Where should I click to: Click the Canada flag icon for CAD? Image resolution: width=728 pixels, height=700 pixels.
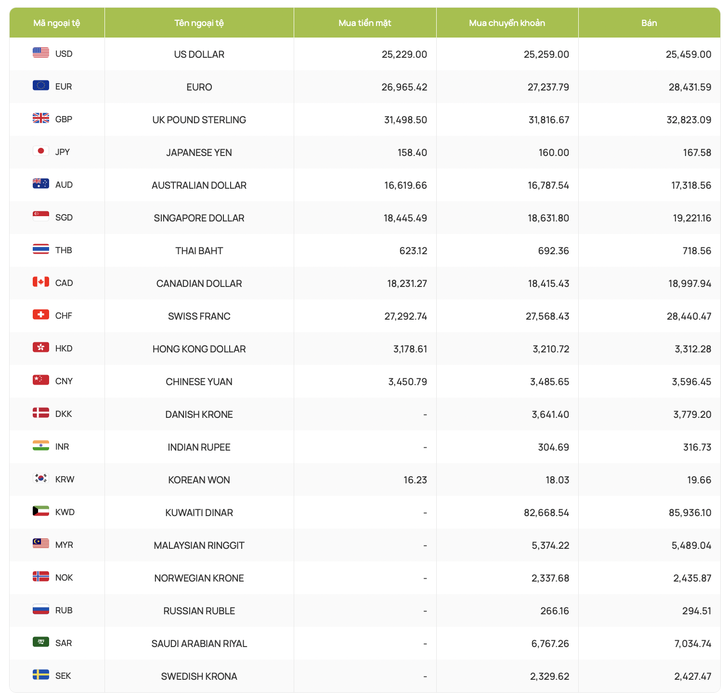41,282
